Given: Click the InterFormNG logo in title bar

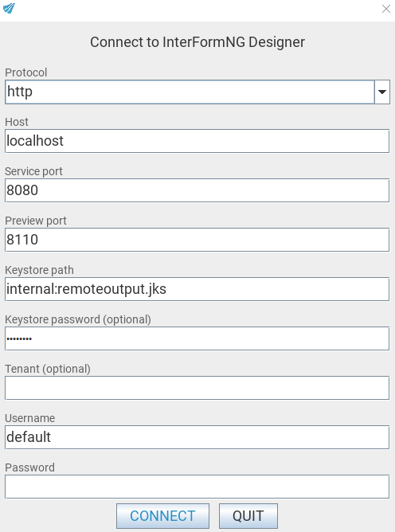Looking at the screenshot, I should [x=10, y=8].
